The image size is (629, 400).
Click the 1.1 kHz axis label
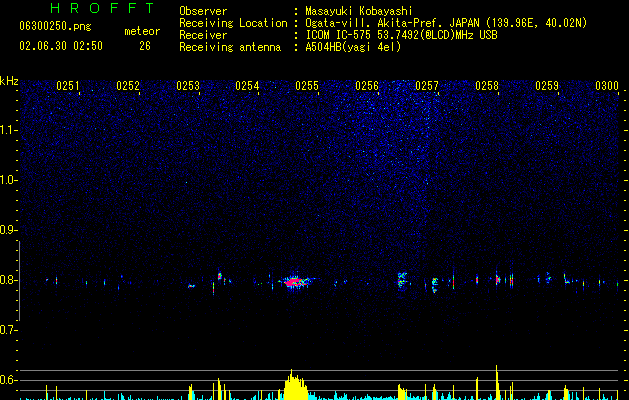[x=8, y=130]
